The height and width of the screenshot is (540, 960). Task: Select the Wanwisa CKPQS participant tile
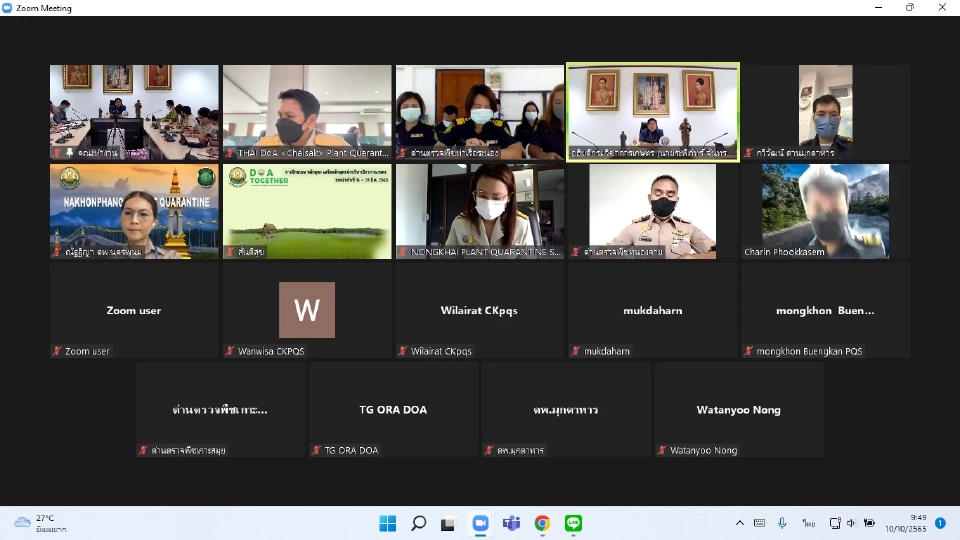coord(307,310)
